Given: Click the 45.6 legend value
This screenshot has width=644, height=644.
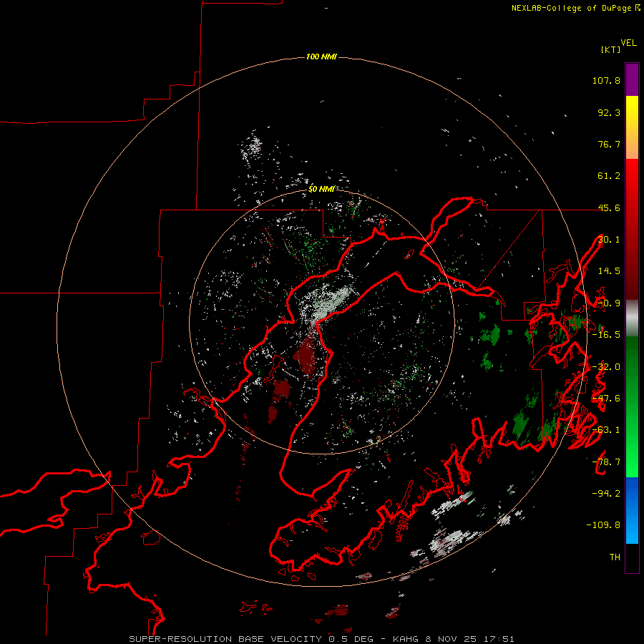Looking at the screenshot, I should point(609,208).
